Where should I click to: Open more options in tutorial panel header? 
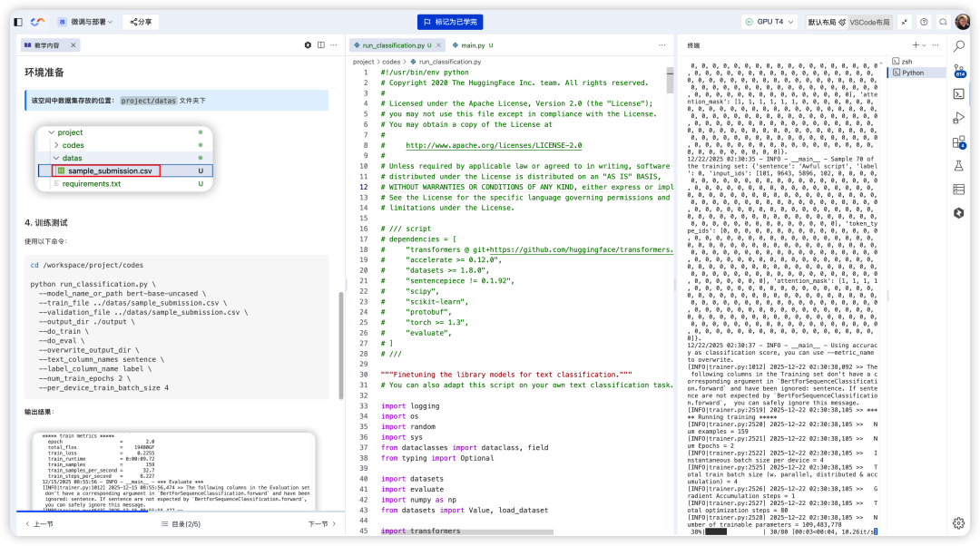[x=334, y=45]
